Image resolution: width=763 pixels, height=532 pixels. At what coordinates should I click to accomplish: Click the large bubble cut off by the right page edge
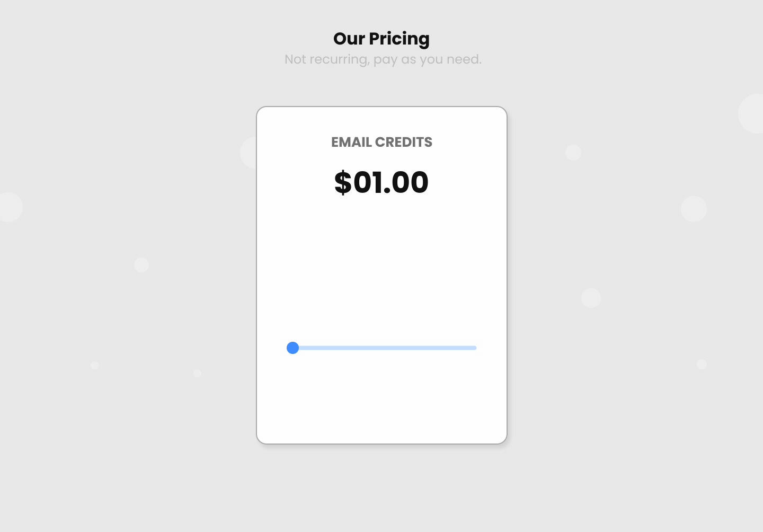pos(752,113)
